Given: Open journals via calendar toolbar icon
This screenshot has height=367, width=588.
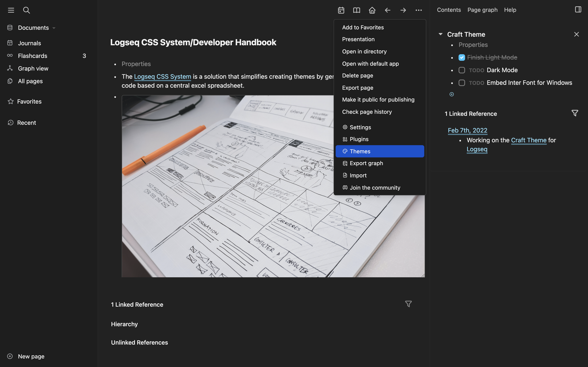Looking at the screenshot, I should 341,10.
